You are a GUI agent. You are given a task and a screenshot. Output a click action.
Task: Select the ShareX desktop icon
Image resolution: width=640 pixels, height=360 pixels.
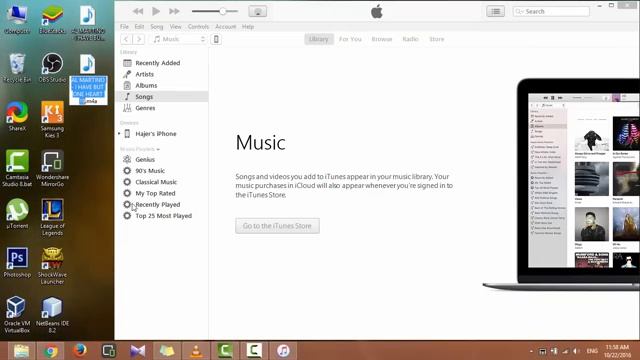pos(17,117)
